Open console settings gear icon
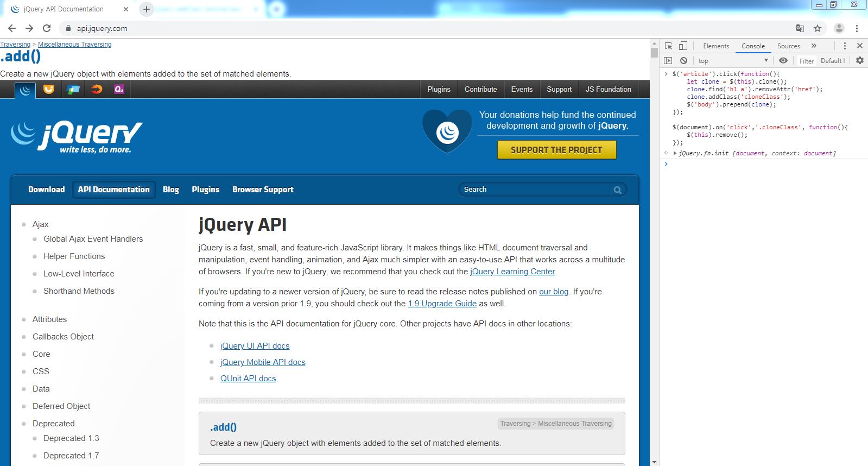Image resolution: width=868 pixels, height=466 pixels. (x=860, y=61)
